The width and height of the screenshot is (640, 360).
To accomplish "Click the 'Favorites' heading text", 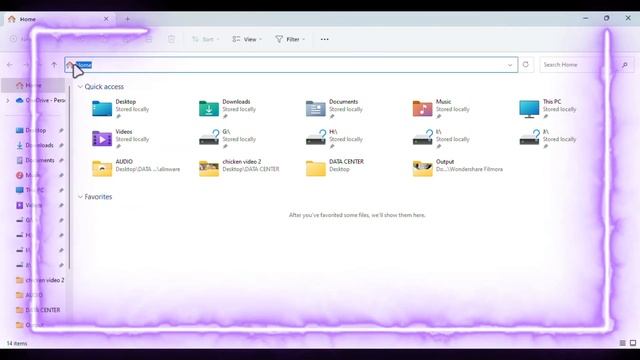I will (98, 197).
